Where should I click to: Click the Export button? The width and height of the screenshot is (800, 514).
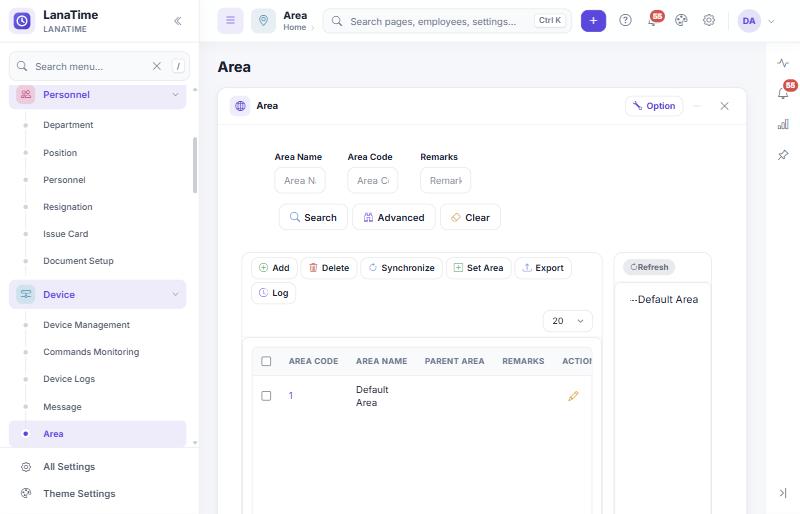coord(543,268)
